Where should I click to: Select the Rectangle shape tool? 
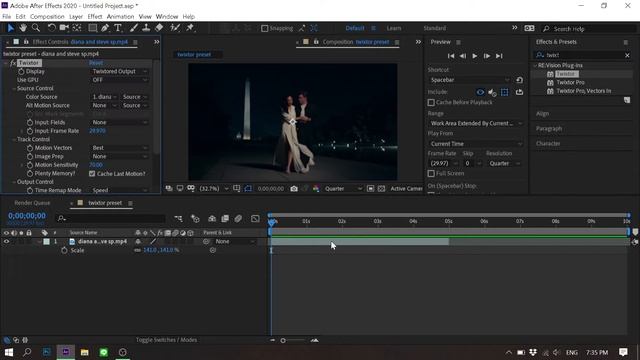point(93,28)
